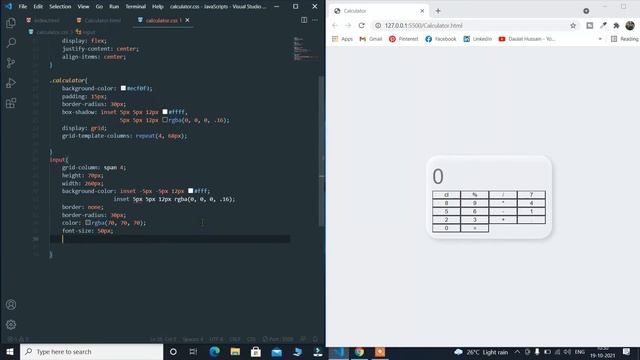640x360 pixels.
Task: Split the editor to the right
Action: pyautogui.click(x=304, y=20)
